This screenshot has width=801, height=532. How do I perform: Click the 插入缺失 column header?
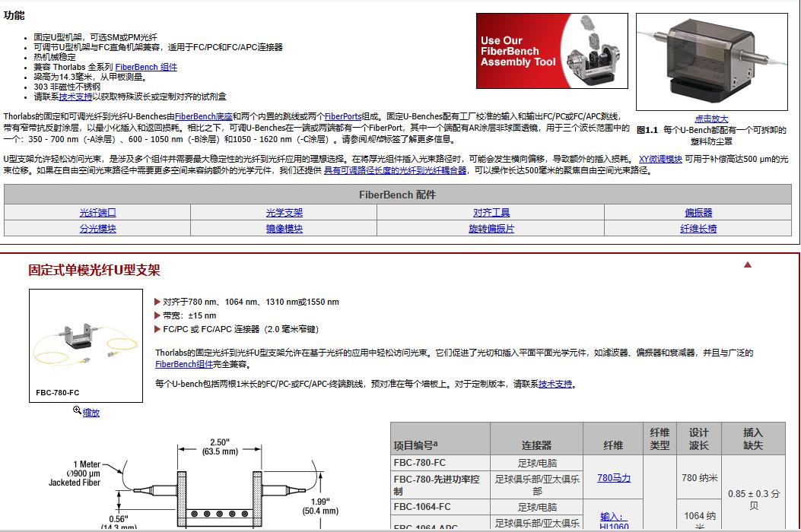[x=754, y=439]
